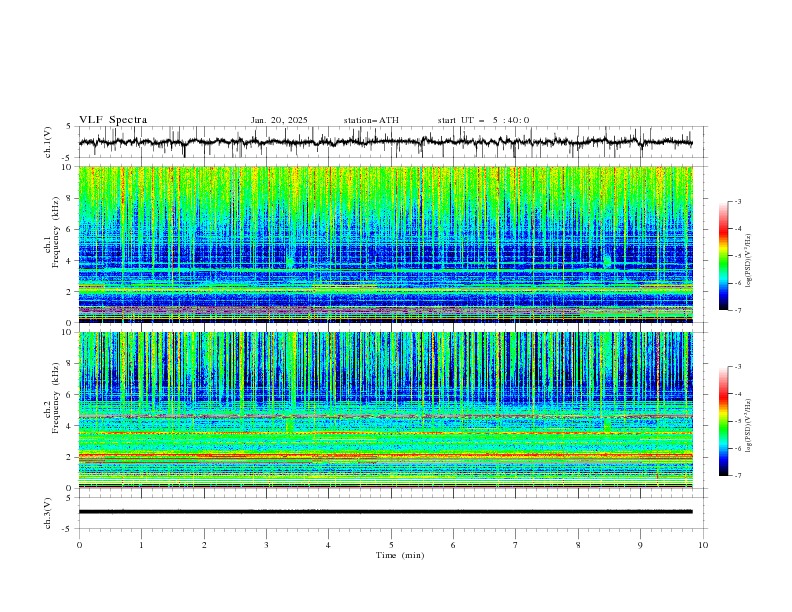Image resolution: width=792 pixels, height=612 pixels.
Task: Click the time axis tick label "3"
Action: 266,545
